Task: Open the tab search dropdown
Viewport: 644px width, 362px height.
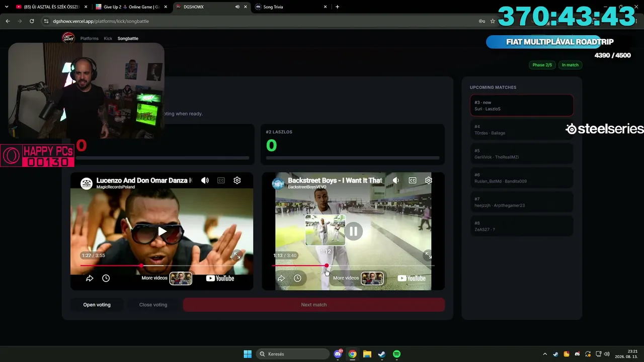Action: point(6,7)
